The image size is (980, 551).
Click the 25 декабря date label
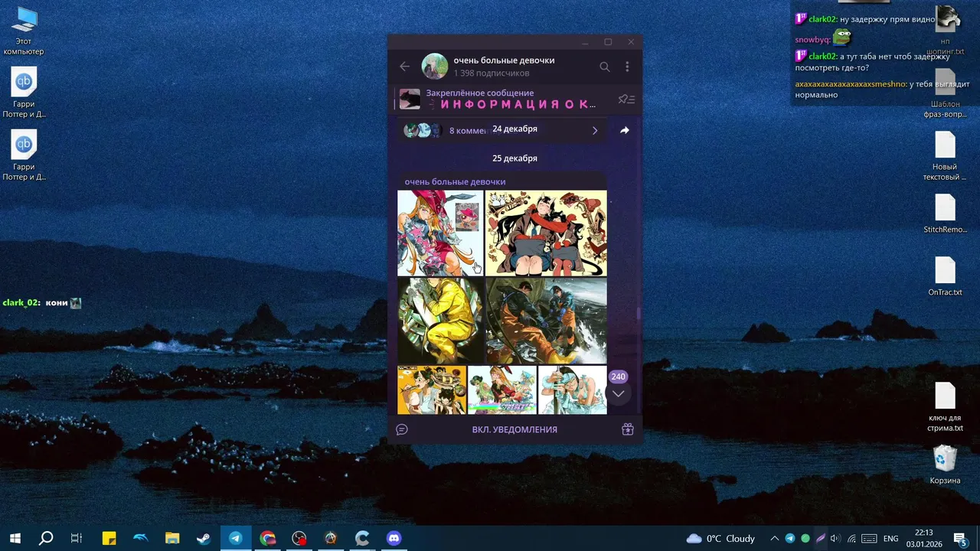514,158
